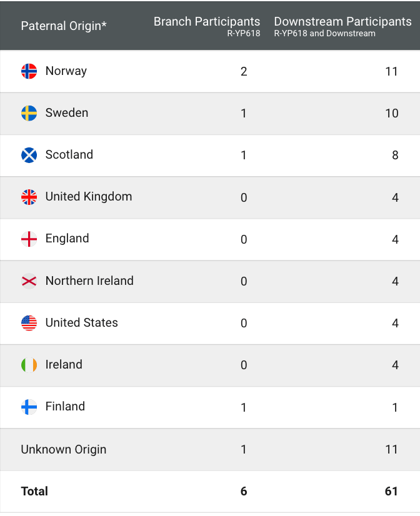Screen dimensions: 420x516
Task: Click the Finland flag icon
Action: (x=29, y=407)
